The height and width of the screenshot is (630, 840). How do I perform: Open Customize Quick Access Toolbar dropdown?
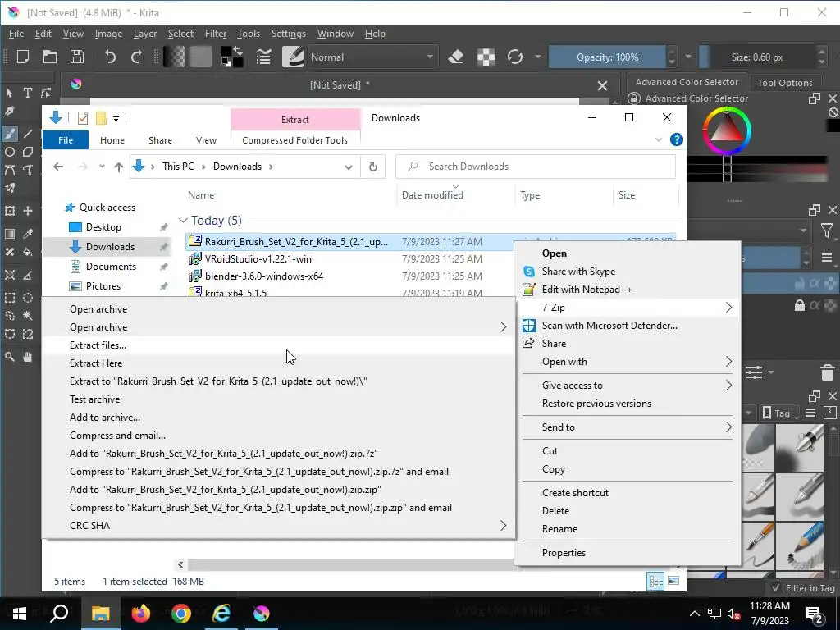click(x=116, y=118)
